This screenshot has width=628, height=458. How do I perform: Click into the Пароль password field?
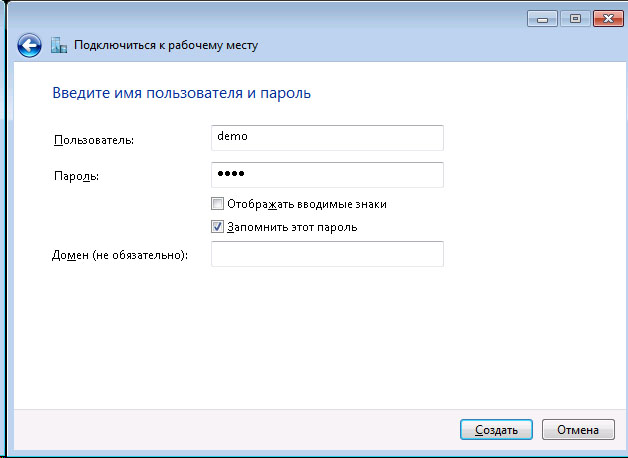tap(327, 175)
